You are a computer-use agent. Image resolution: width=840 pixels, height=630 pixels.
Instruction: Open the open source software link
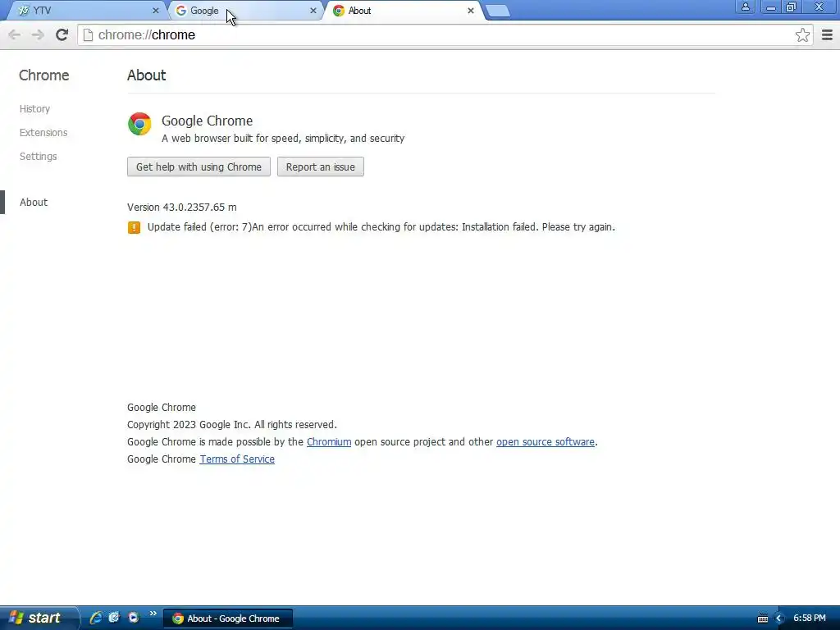[x=546, y=442]
